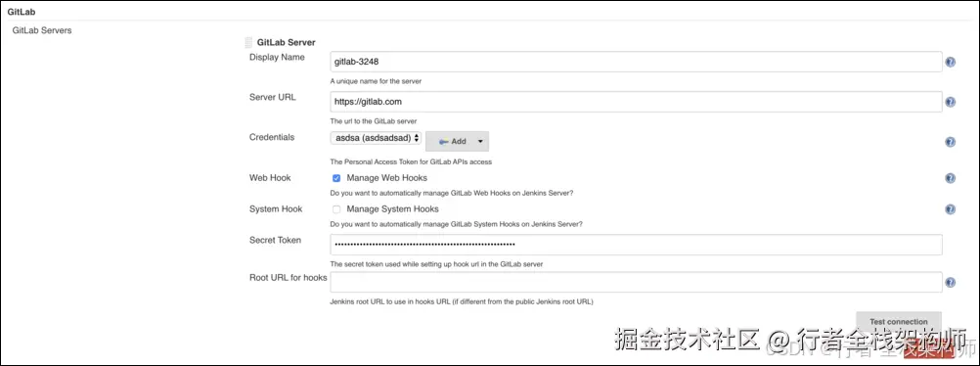Click the Jenkins root URL description text

(x=462, y=301)
